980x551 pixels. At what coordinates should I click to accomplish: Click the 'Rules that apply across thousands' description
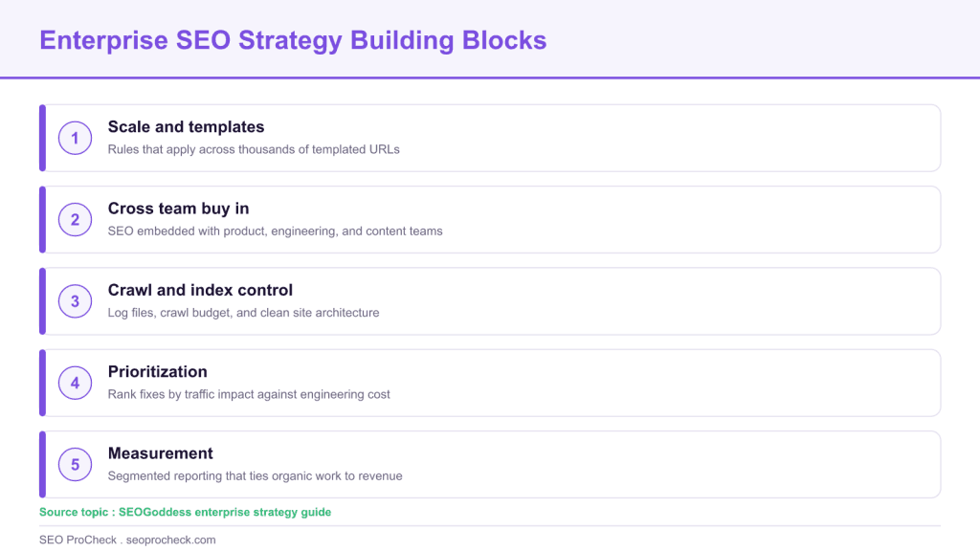(254, 149)
